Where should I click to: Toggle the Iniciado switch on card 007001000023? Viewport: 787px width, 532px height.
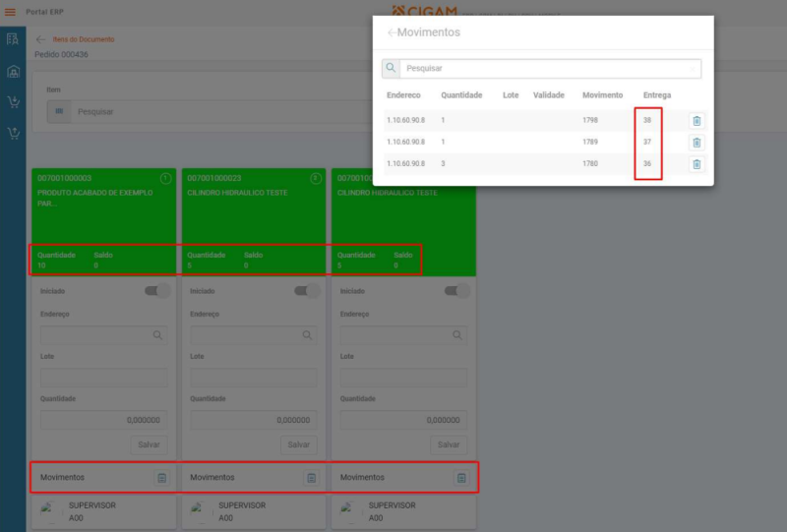(307, 291)
